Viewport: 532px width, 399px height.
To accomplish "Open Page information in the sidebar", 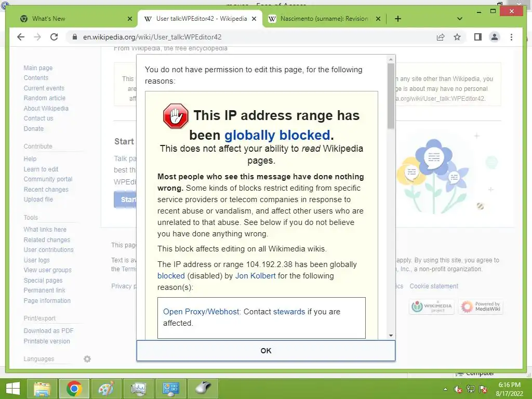I will tap(47, 301).
